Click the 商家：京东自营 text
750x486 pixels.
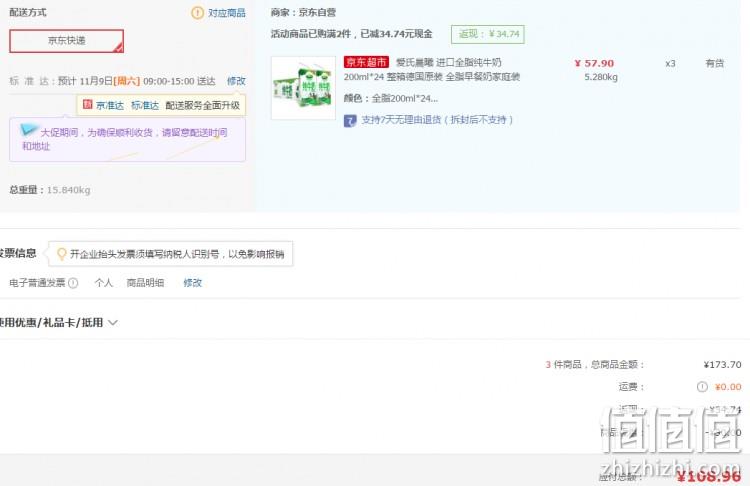click(x=303, y=12)
